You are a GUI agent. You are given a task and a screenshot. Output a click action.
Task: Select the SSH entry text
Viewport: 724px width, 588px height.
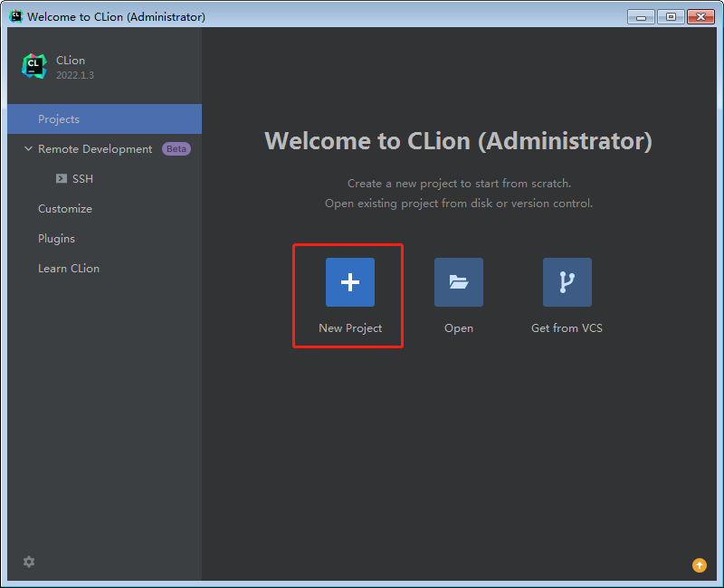tap(82, 179)
